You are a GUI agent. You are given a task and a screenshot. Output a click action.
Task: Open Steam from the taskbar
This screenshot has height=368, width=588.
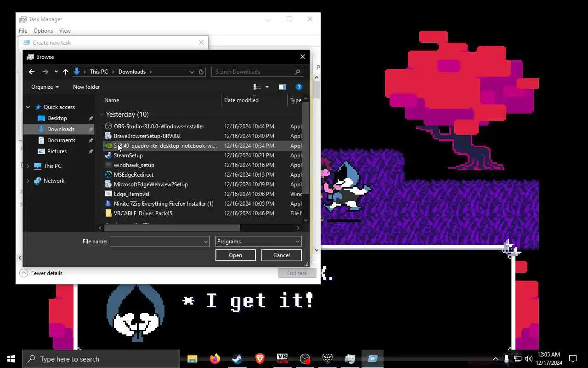click(x=237, y=359)
